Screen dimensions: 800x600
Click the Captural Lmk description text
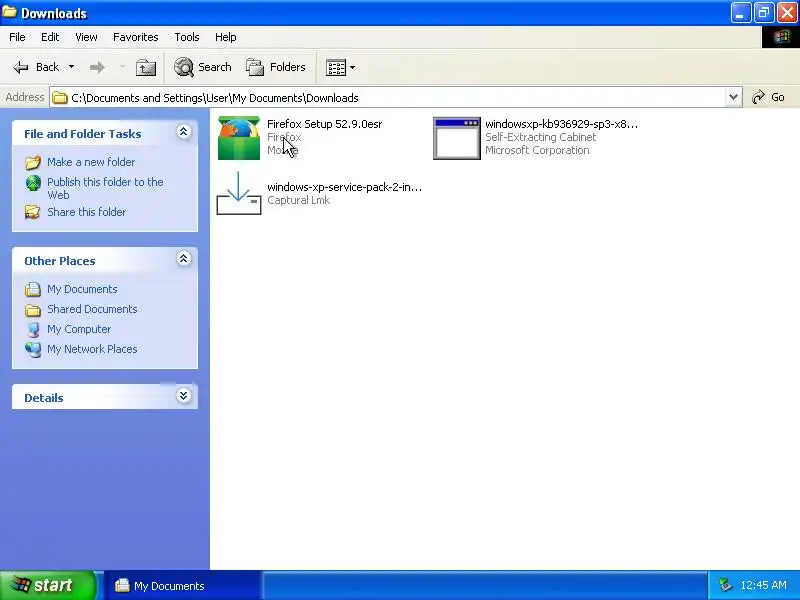(298, 201)
